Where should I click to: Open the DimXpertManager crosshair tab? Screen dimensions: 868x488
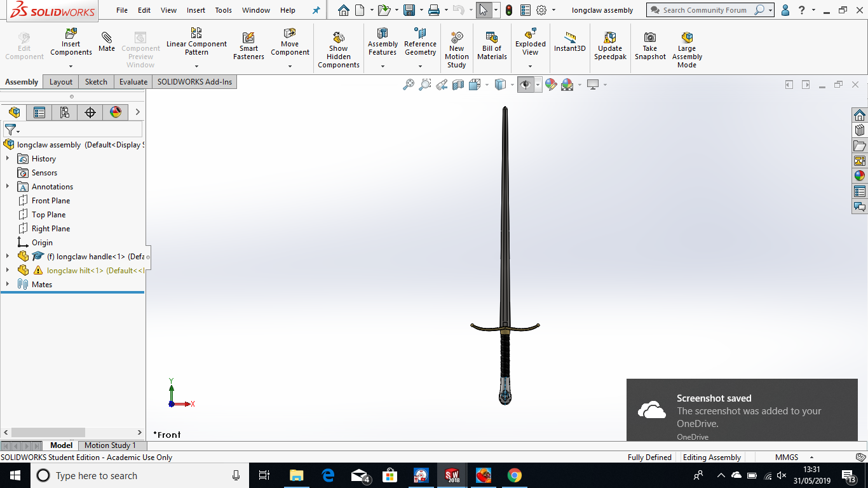(x=90, y=112)
